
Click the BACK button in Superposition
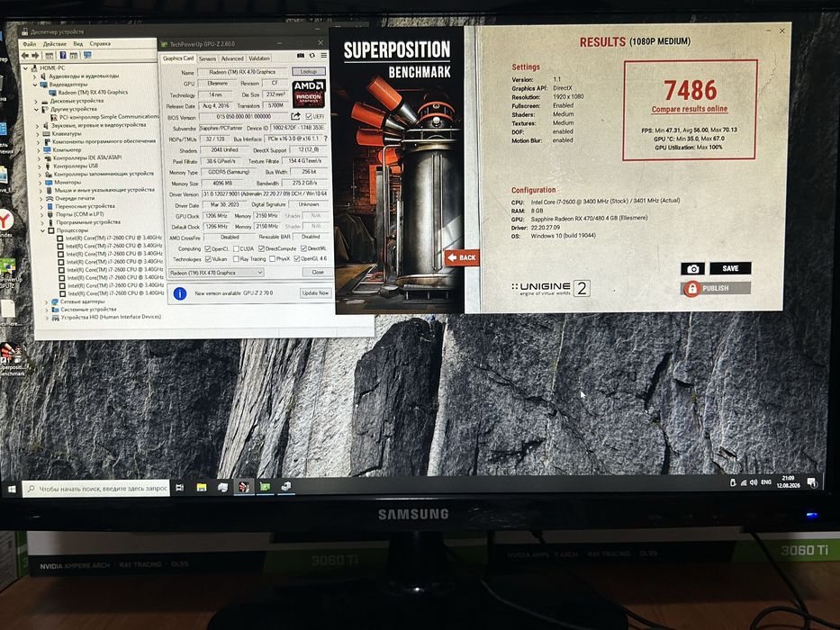(x=462, y=257)
